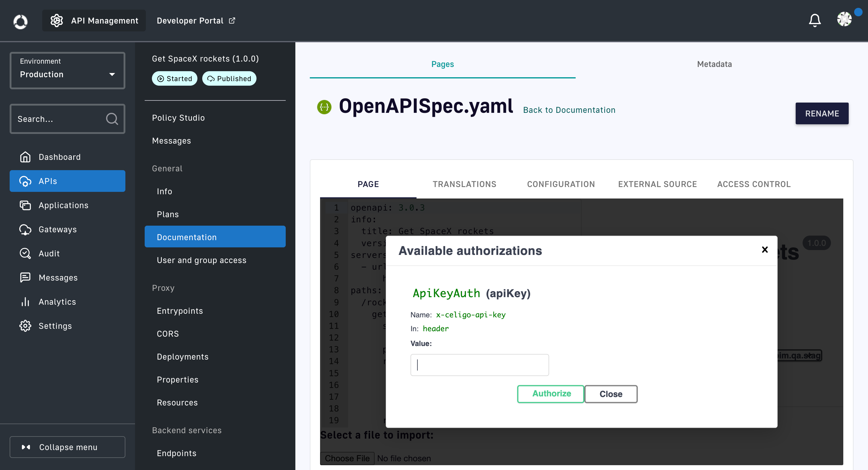Click the Collapse menu arrows icon
The image size is (868, 470).
(x=26, y=447)
